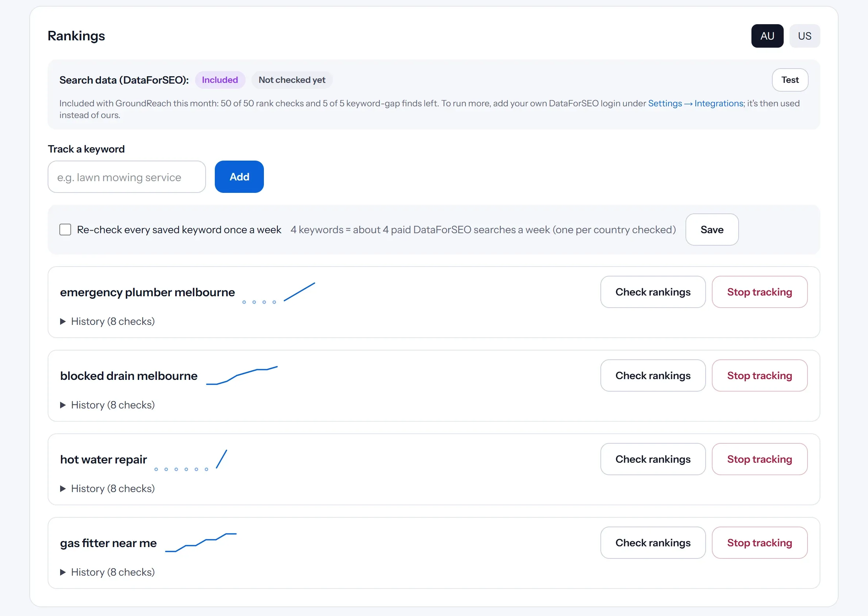Click the Search data (DataForSEO) label

tap(124, 80)
